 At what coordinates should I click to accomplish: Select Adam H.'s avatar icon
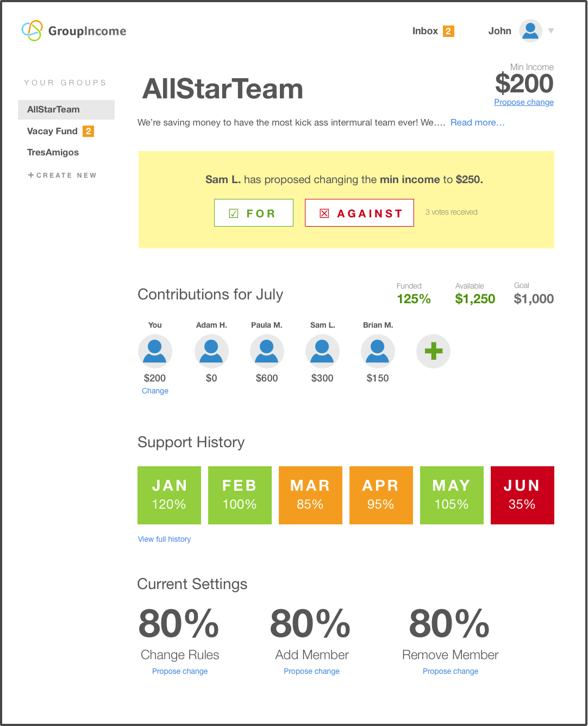pos(211,351)
